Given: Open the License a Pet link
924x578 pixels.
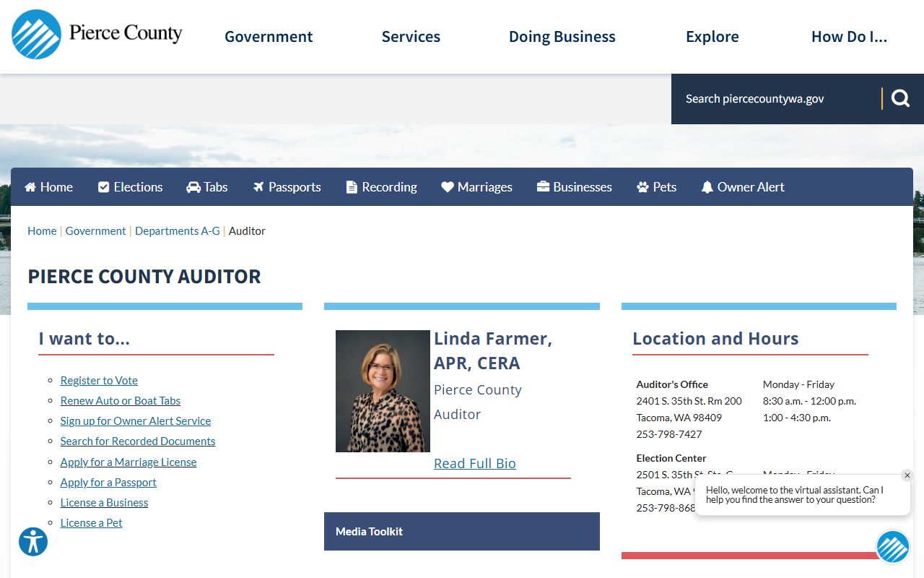Looking at the screenshot, I should pyautogui.click(x=91, y=523).
